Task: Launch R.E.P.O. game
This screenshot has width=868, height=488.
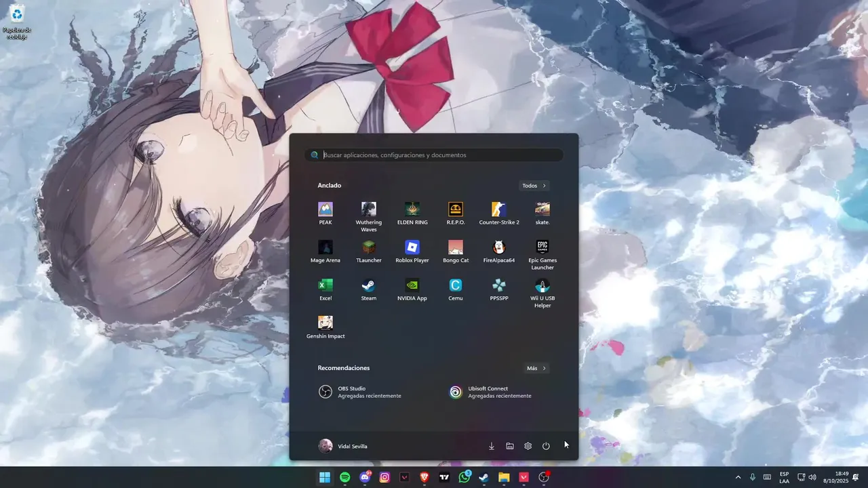Action: pyautogui.click(x=456, y=213)
